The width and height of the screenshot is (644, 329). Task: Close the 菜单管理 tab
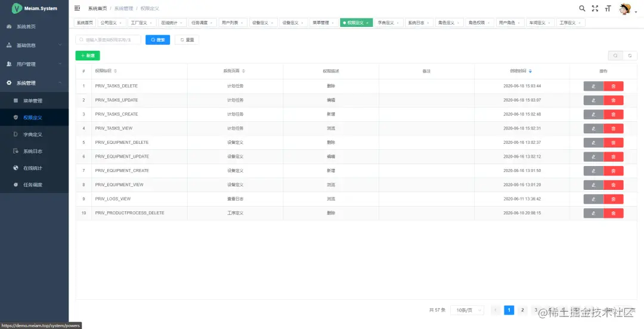tap(333, 23)
